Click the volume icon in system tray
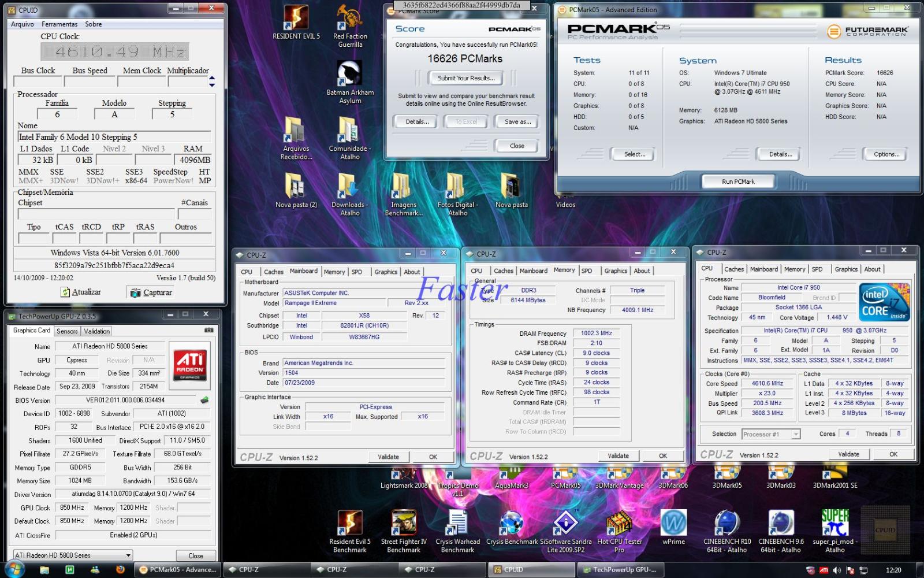The image size is (924, 578). [836, 570]
